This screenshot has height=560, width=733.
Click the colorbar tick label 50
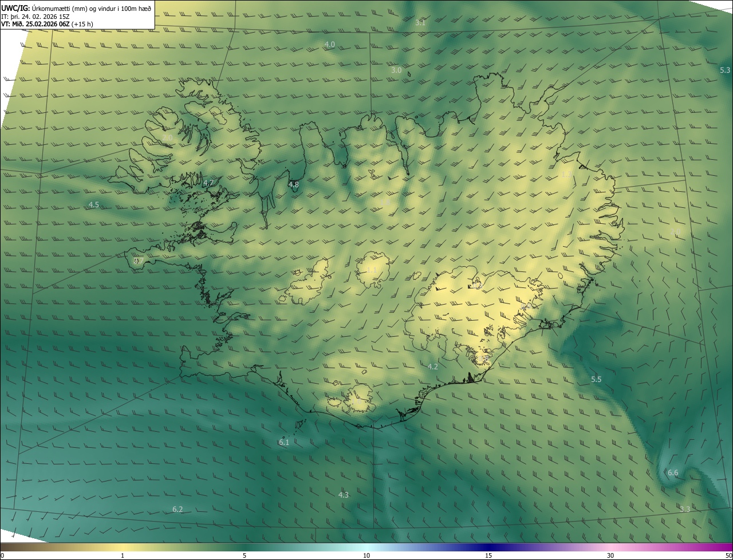728,555
